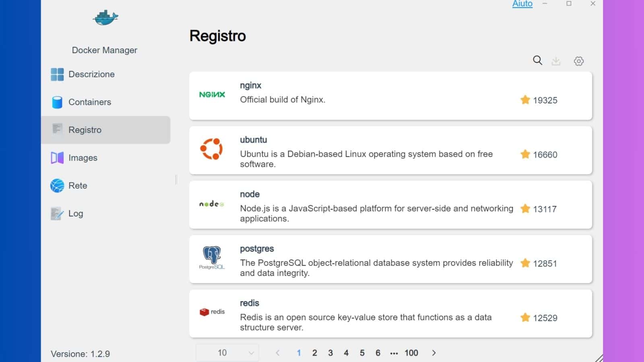
Task: Click the redis logo
Action: 212,312
